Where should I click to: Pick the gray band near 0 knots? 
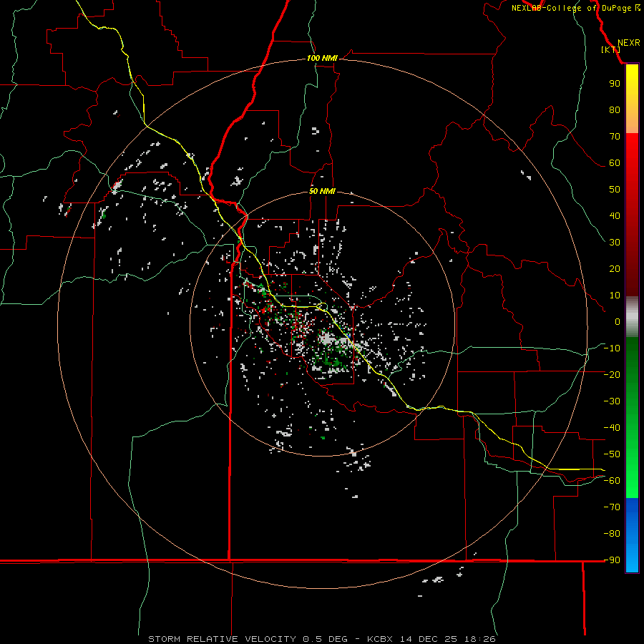coord(632,316)
